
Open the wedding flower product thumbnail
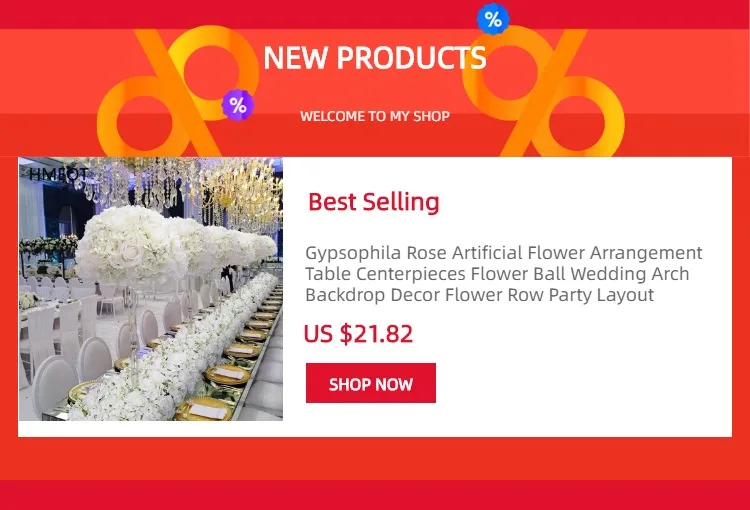coord(151,289)
